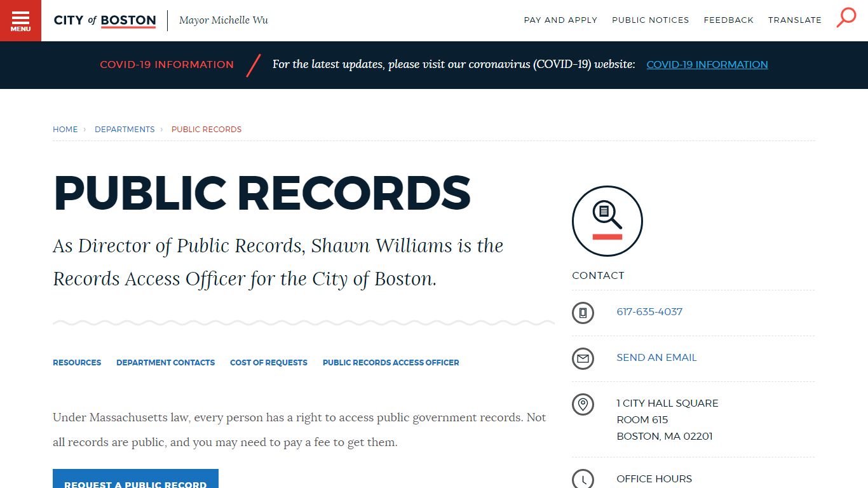Jump to Resources section
Viewport: 868px width, 488px height.
(x=77, y=362)
